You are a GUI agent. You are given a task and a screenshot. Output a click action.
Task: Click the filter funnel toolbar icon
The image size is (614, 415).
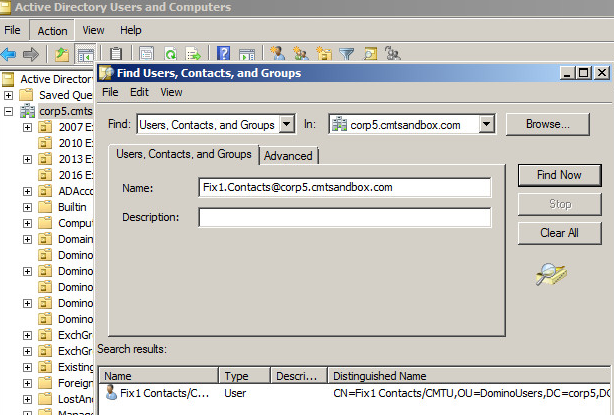[x=346, y=54]
